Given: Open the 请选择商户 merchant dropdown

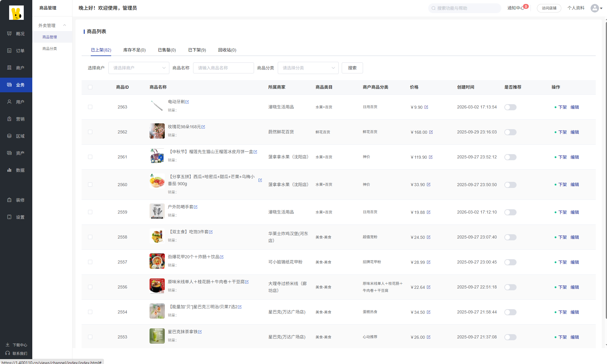Looking at the screenshot, I should click(139, 68).
